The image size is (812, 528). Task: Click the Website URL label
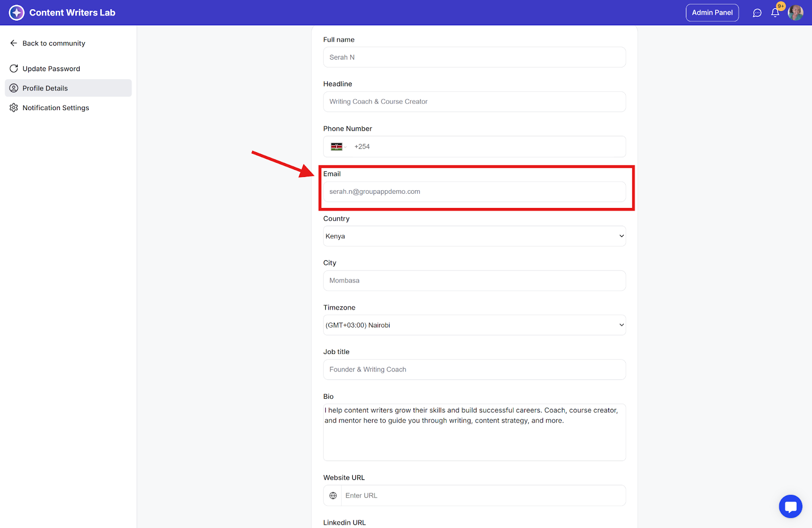[x=344, y=478]
